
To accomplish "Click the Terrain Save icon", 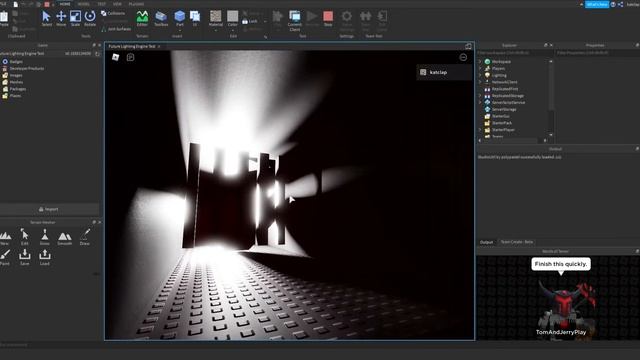I will pos(24,258).
